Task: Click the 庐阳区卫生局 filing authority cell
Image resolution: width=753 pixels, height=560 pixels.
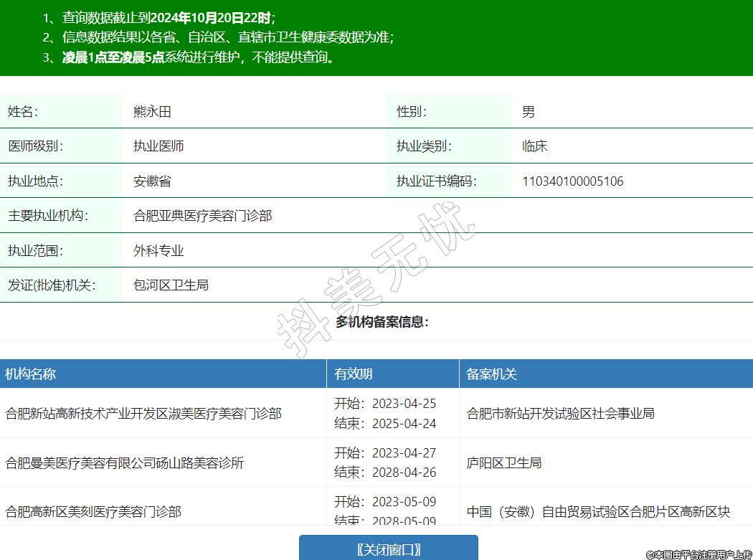Action: click(504, 463)
